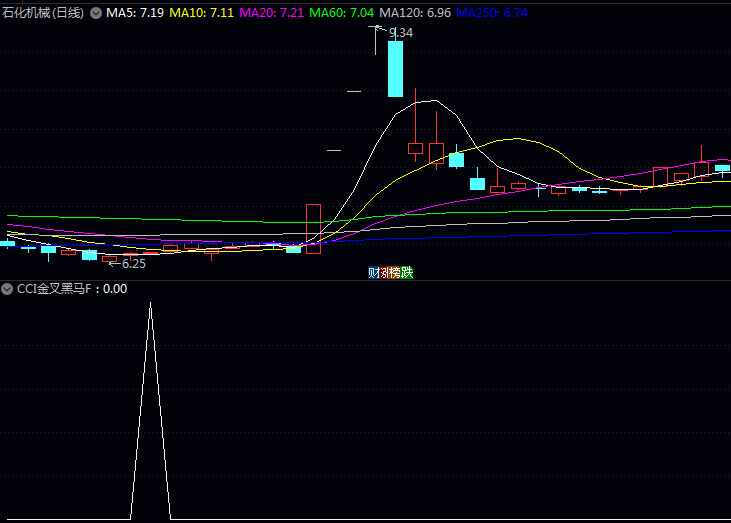
Task: Click the MA120 indicator label
Action: [x=415, y=13]
